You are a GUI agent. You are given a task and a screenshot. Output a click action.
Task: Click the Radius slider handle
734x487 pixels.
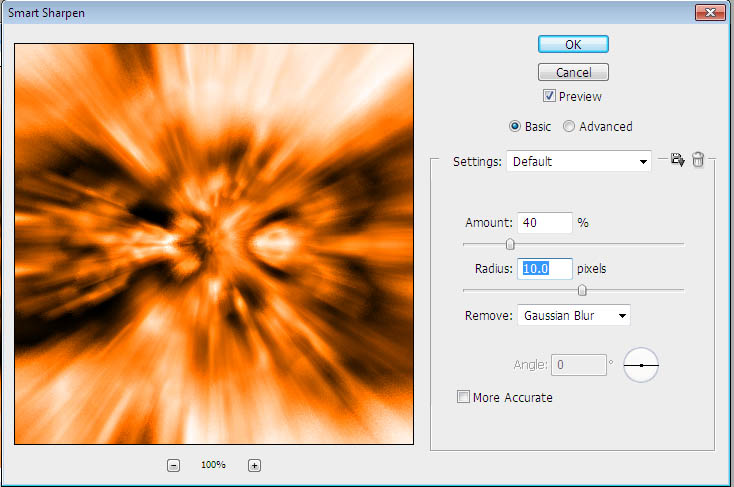[x=582, y=290]
